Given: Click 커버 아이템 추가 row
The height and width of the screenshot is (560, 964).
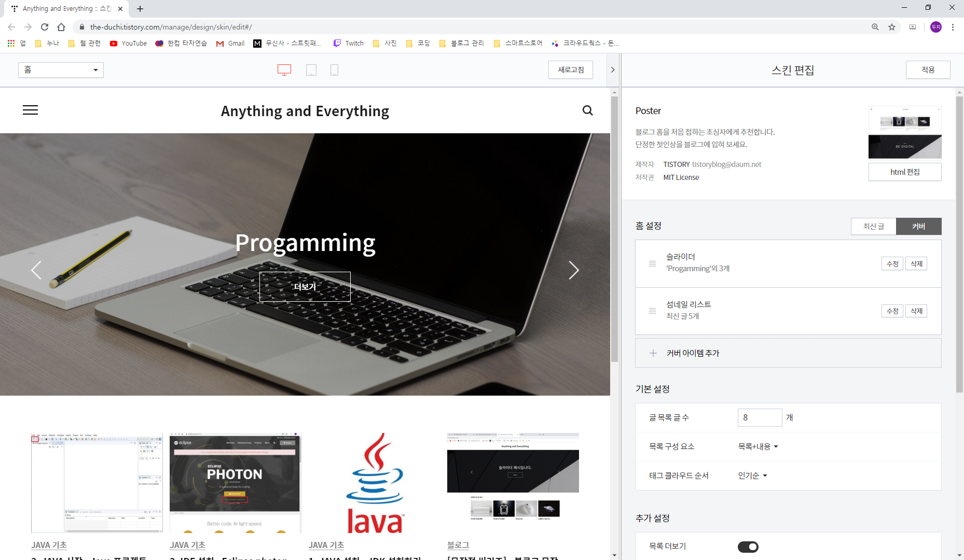Looking at the screenshot, I should tap(788, 353).
